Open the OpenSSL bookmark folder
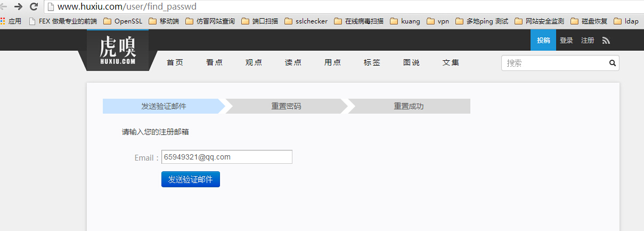 (123, 21)
